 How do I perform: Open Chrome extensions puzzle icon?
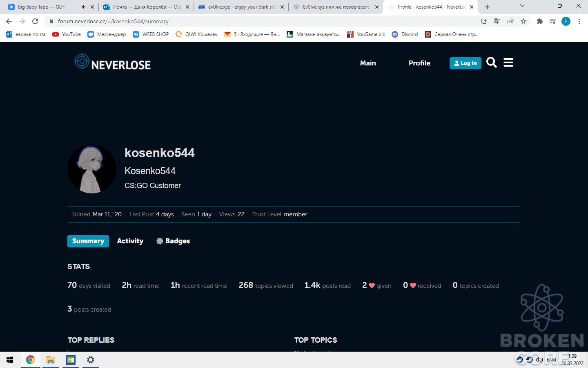tap(540, 21)
